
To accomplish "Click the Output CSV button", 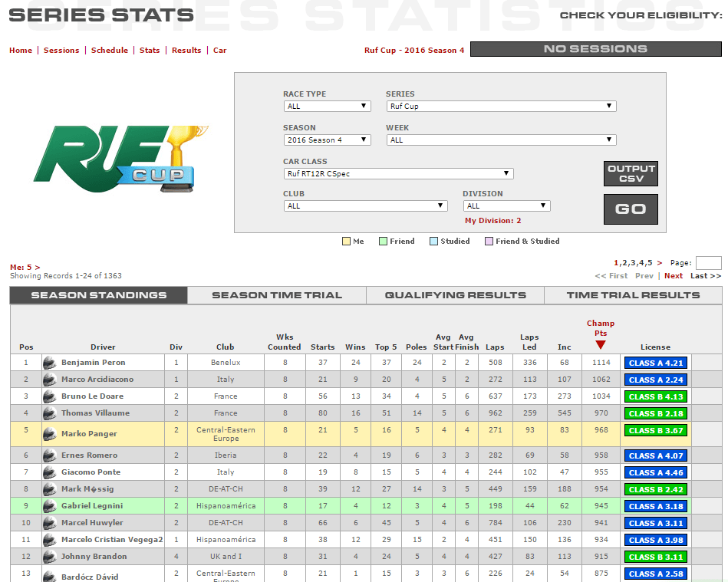I will coord(631,173).
